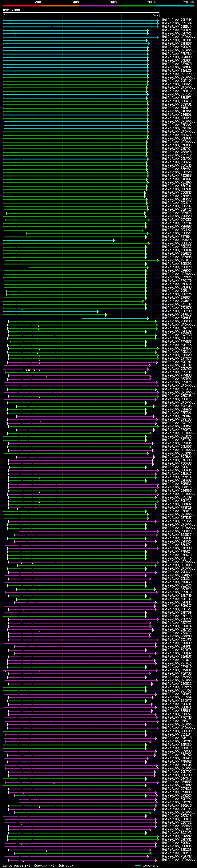Open hit UniRef100_Q5QM36

point(177,145)
